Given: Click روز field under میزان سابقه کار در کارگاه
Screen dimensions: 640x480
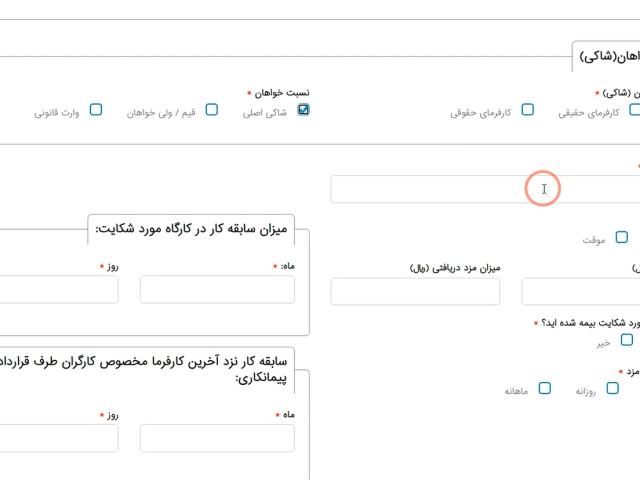Looking at the screenshot, I should (58, 289).
